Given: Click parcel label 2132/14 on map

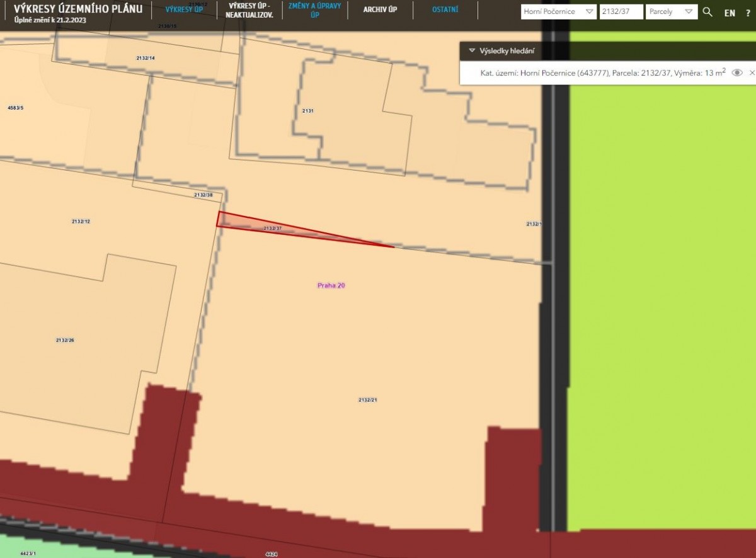Looking at the screenshot, I should click(146, 58).
